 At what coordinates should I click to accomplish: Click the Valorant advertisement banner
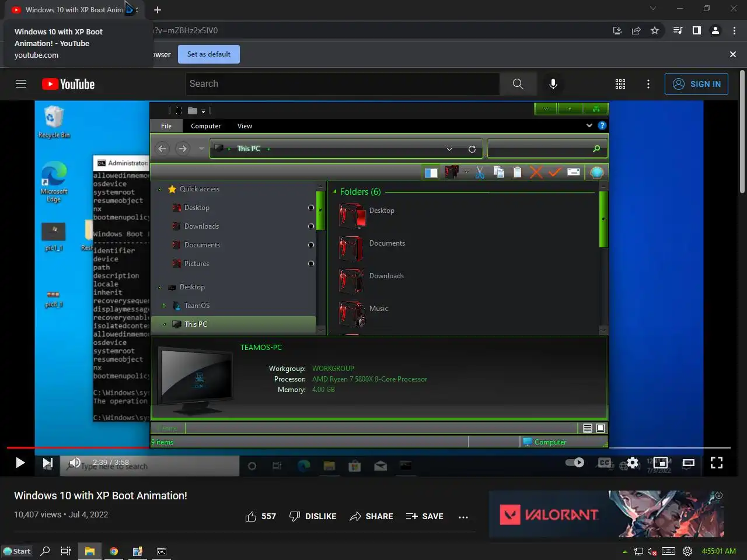[606, 514]
